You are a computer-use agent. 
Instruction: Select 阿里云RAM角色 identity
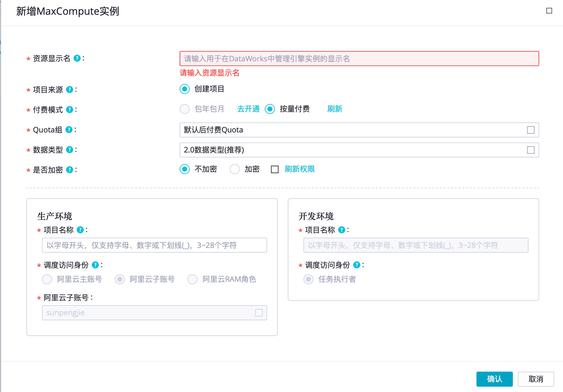tap(192, 279)
